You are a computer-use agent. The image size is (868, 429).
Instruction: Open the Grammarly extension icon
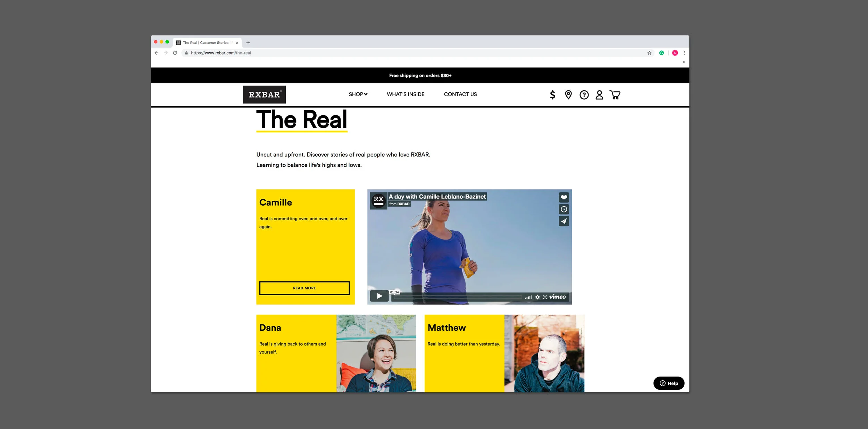click(661, 53)
